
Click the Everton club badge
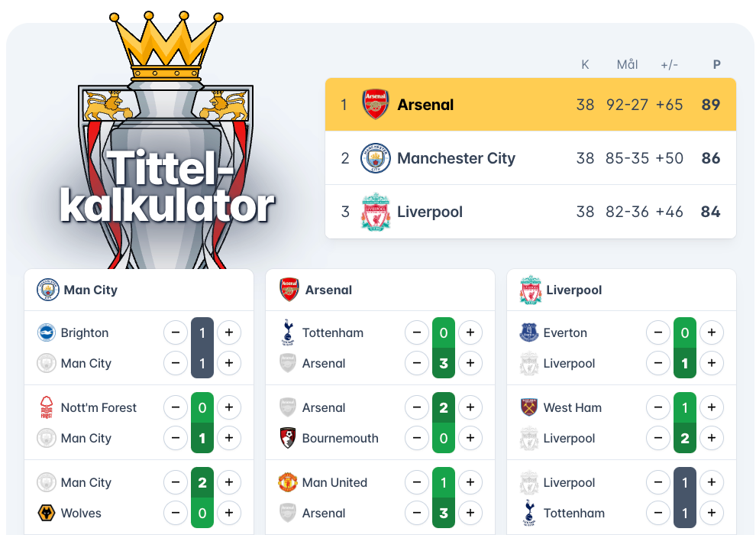(529, 332)
